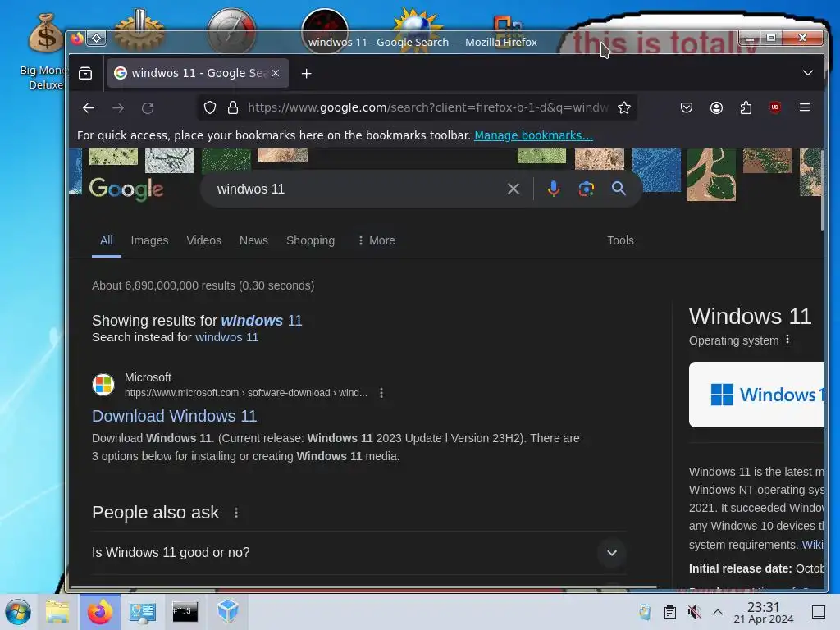Open Big Money Deluxe desktop icon
840x630 pixels.
coord(45,52)
